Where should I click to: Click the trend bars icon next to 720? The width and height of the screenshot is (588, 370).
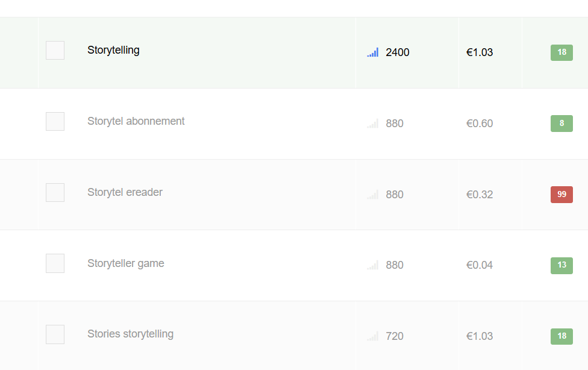[373, 336]
